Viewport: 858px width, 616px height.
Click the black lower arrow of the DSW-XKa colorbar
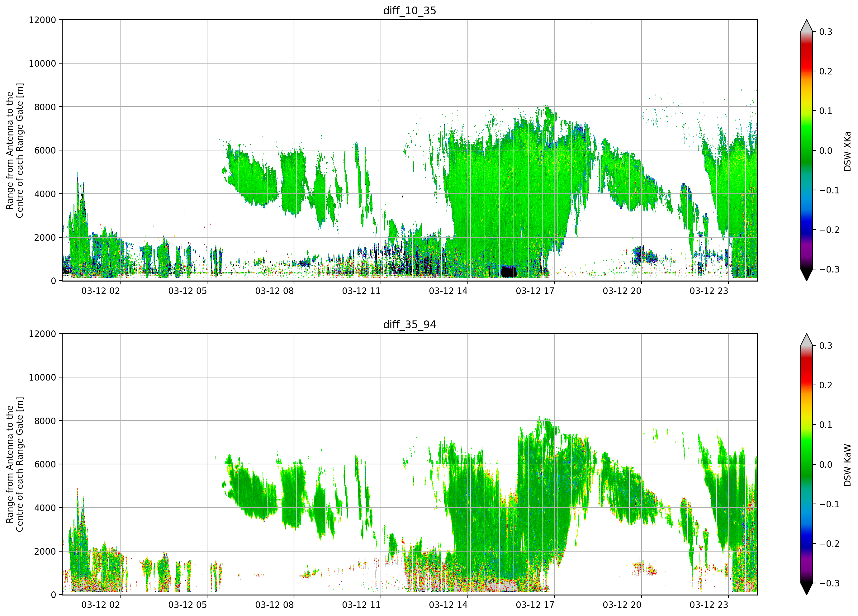pos(807,275)
